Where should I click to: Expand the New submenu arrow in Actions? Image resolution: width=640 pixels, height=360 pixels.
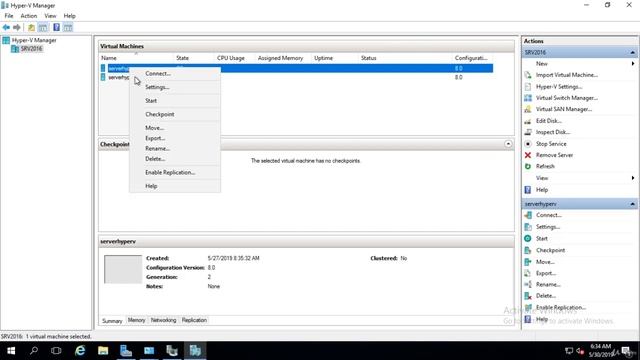(633, 64)
